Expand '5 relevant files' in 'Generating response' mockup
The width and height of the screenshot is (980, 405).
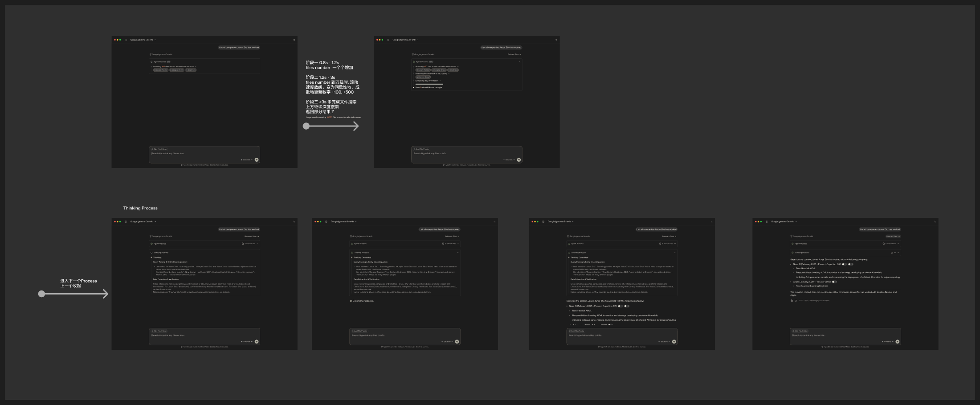click(x=450, y=244)
